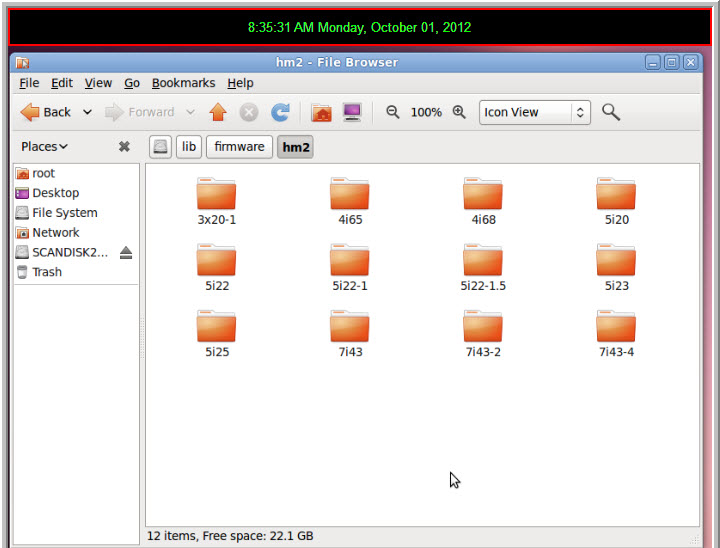Screen dimensions: 720x548
Task: Select the SCANDISK2 volume in sidebar
Action: coord(62,252)
